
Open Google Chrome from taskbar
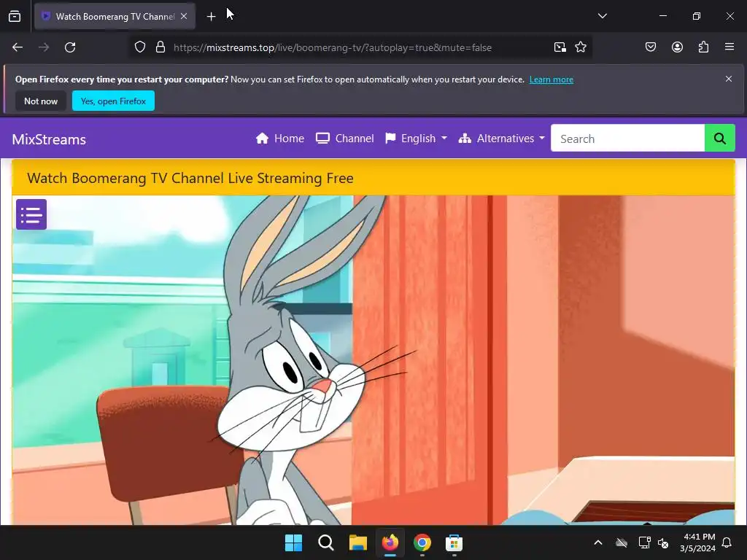coord(422,542)
